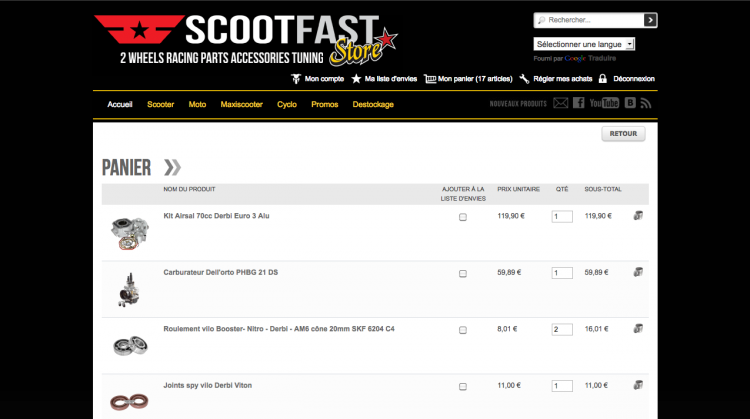Viewport: 750px width, 419px height.
Task: Enable wishlist checkbox for Joints spy vilo
Action: [x=462, y=386]
